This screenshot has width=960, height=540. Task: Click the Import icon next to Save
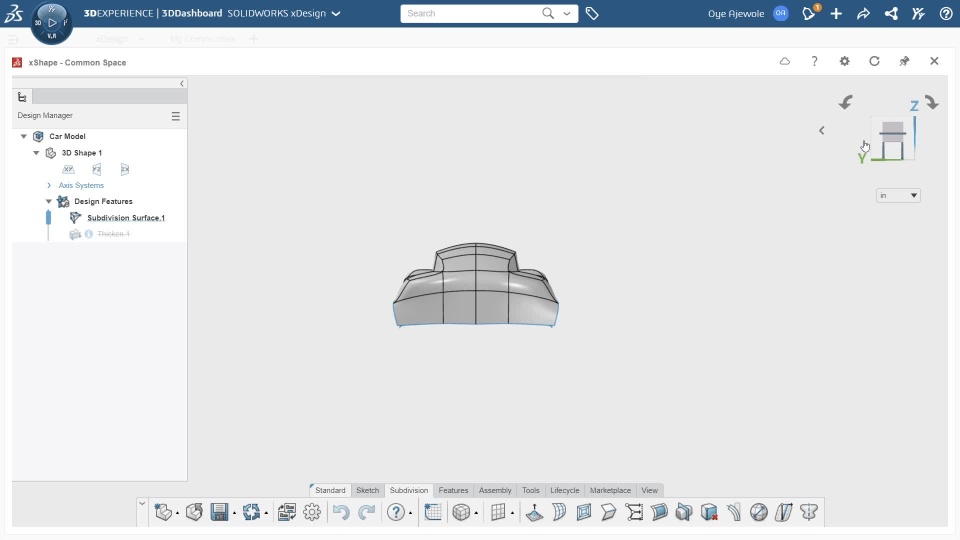coord(194,512)
